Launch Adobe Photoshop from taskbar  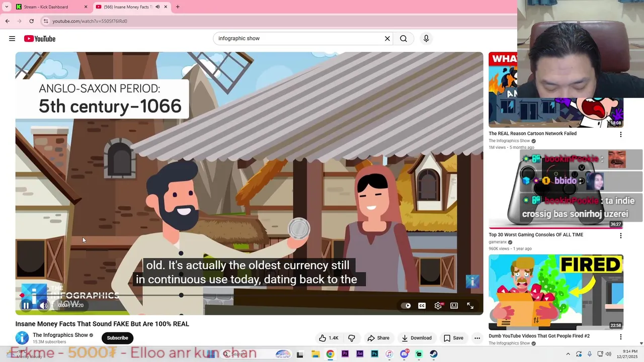click(x=374, y=354)
